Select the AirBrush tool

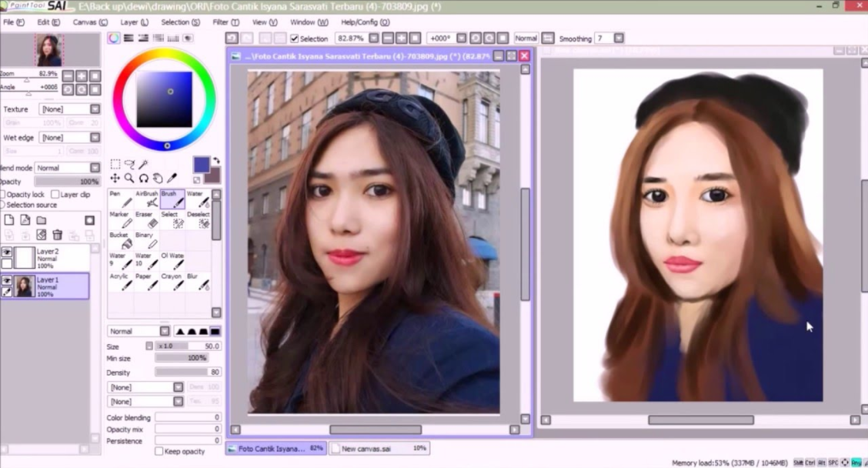146,199
